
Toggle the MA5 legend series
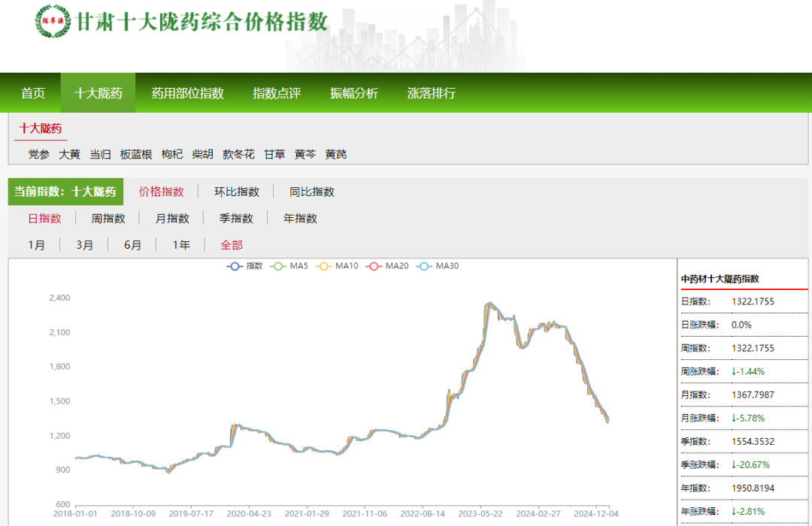(289, 266)
